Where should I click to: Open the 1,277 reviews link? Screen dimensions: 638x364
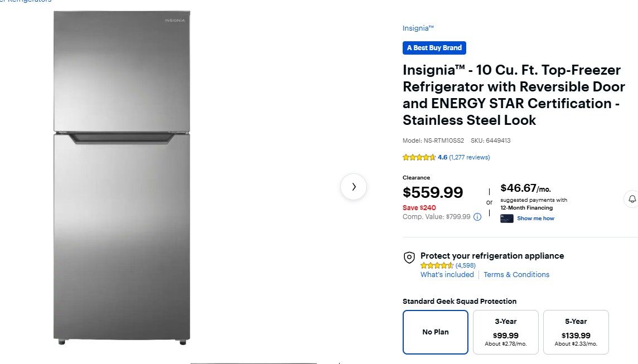pyautogui.click(x=469, y=157)
